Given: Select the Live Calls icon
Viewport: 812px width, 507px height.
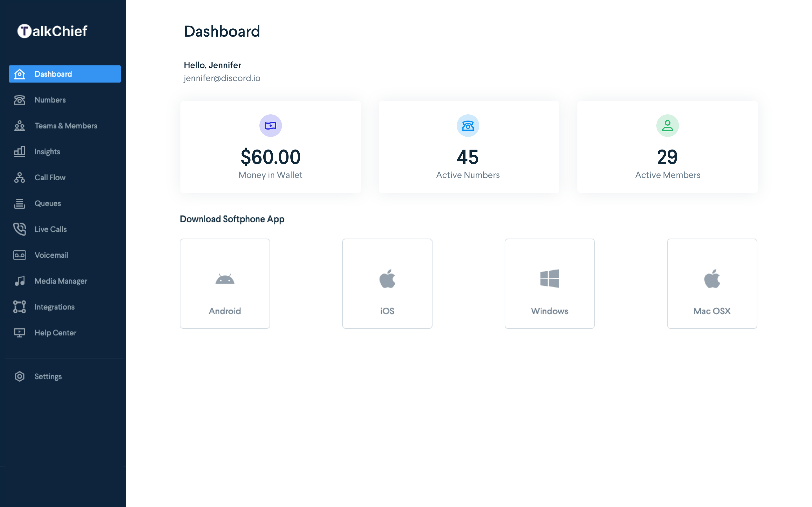Looking at the screenshot, I should [19, 229].
